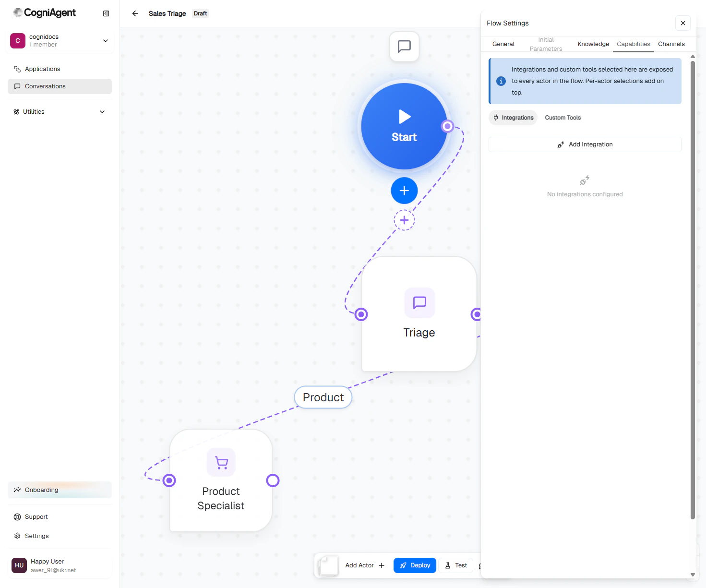Click the Test button
Viewport: 706px width, 588px height.
coord(456,565)
